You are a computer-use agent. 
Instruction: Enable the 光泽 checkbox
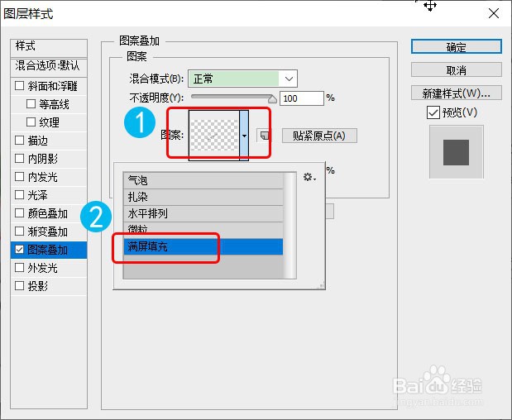click(20, 195)
